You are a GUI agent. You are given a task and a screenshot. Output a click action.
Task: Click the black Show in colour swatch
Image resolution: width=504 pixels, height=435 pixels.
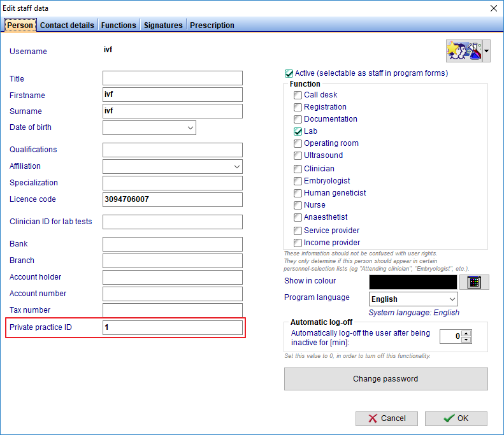[413, 282]
